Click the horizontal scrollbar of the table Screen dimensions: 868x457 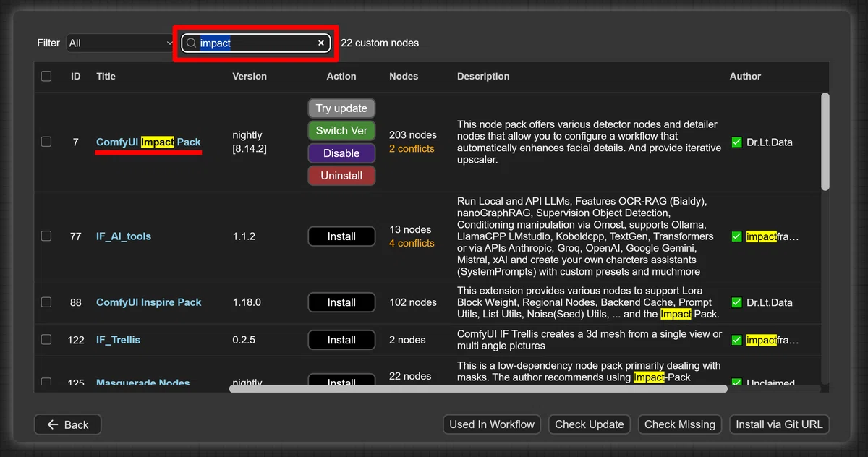tap(478, 389)
